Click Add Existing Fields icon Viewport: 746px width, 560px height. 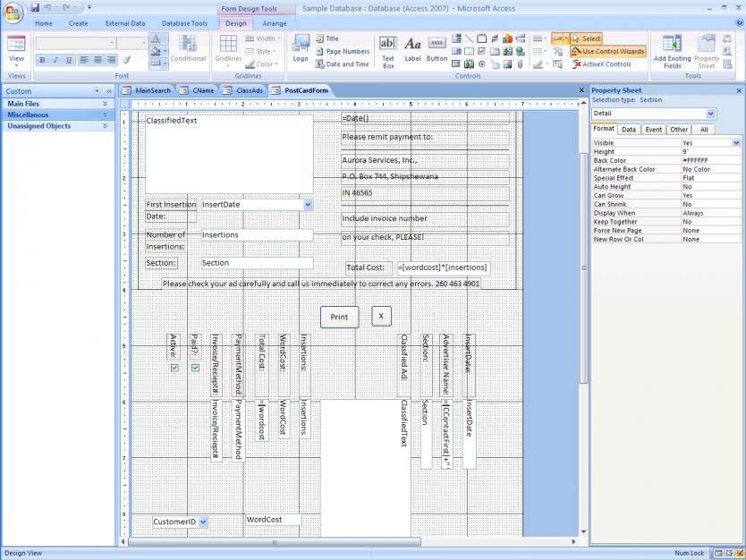tap(672, 50)
